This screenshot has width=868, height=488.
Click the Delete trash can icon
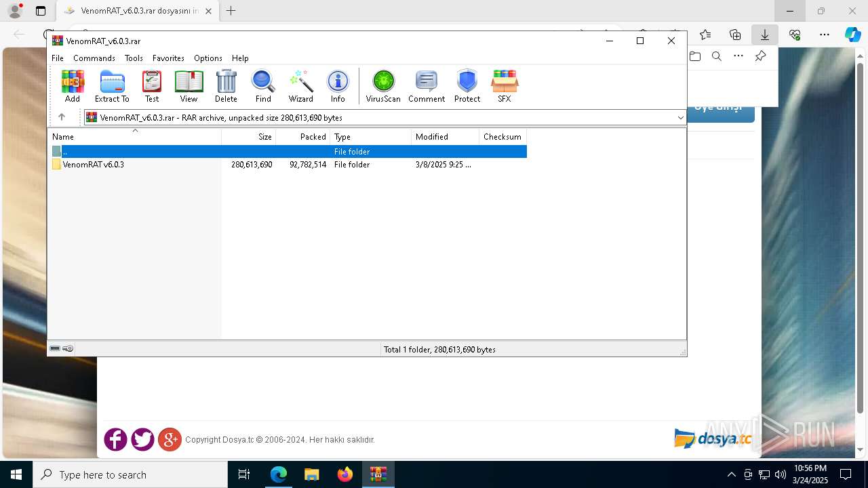pyautogui.click(x=226, y=86)
